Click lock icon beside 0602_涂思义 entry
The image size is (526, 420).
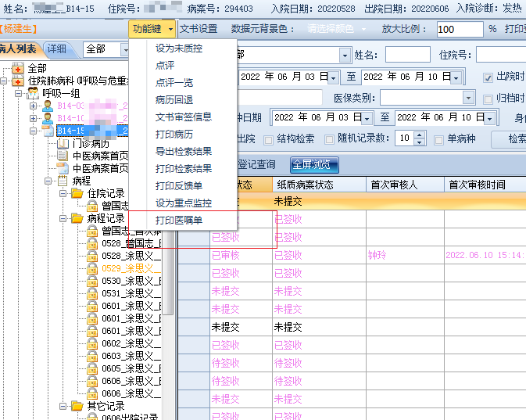pos(92,344)
